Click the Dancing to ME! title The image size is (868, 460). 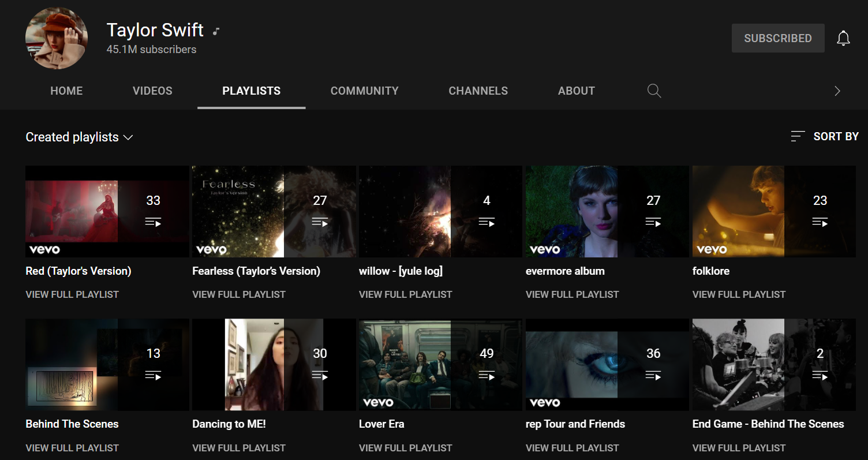229,424
